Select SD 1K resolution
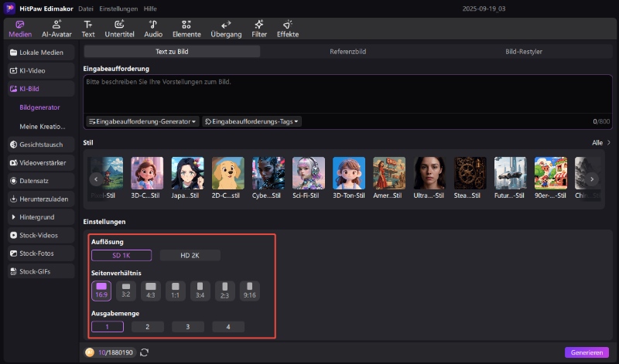Viewport: 619px width, 364px height. click(121, 255)
